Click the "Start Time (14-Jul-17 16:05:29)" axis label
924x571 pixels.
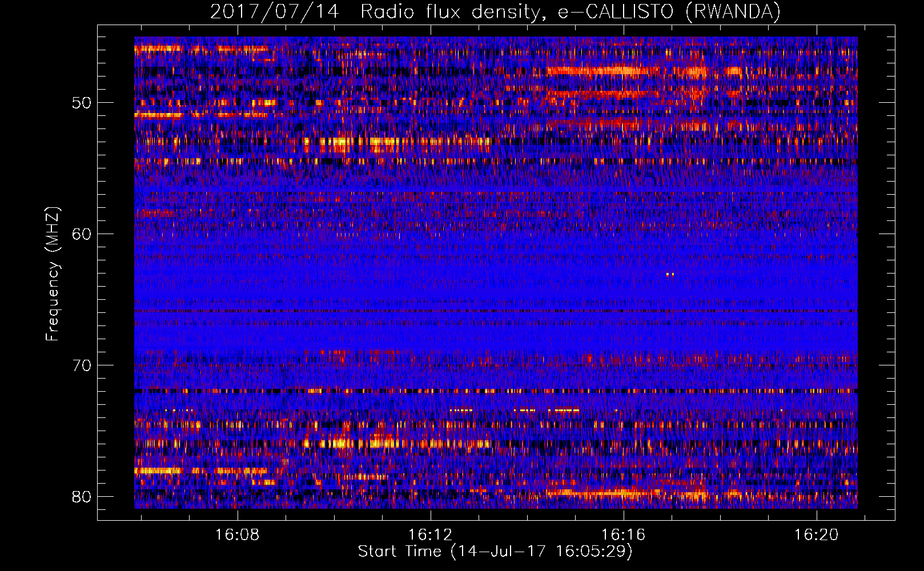click(495, 552)
